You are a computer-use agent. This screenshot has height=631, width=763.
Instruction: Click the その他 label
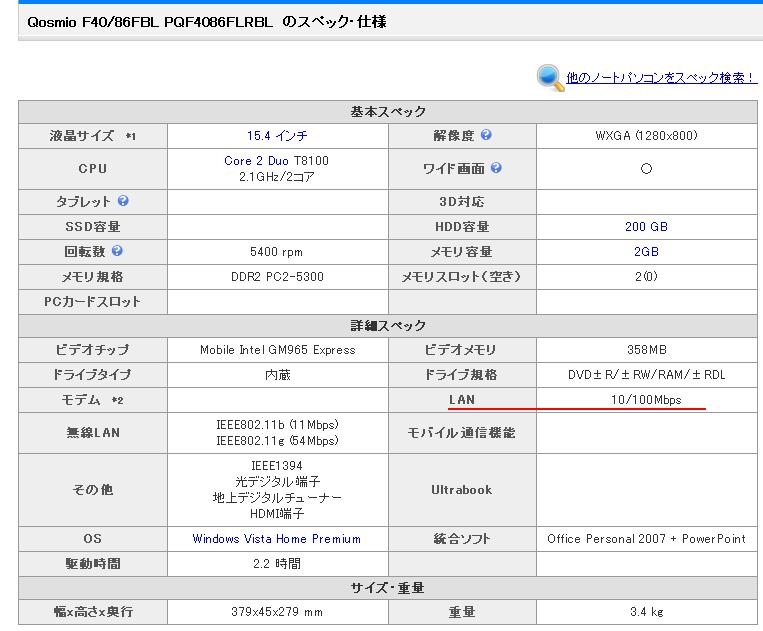tap(92, 489)
